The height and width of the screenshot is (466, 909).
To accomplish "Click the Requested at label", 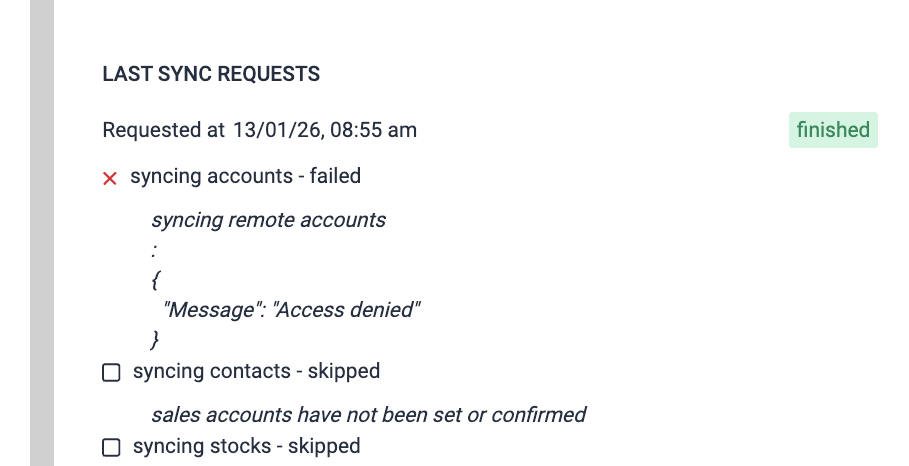I will pyautogui.click(x=163, y=130).
